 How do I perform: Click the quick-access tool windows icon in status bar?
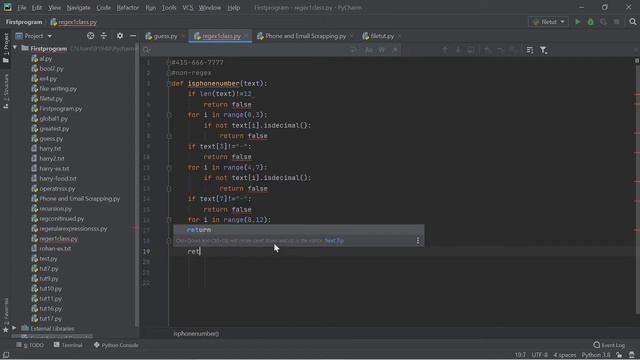click(x=6, y=355)
